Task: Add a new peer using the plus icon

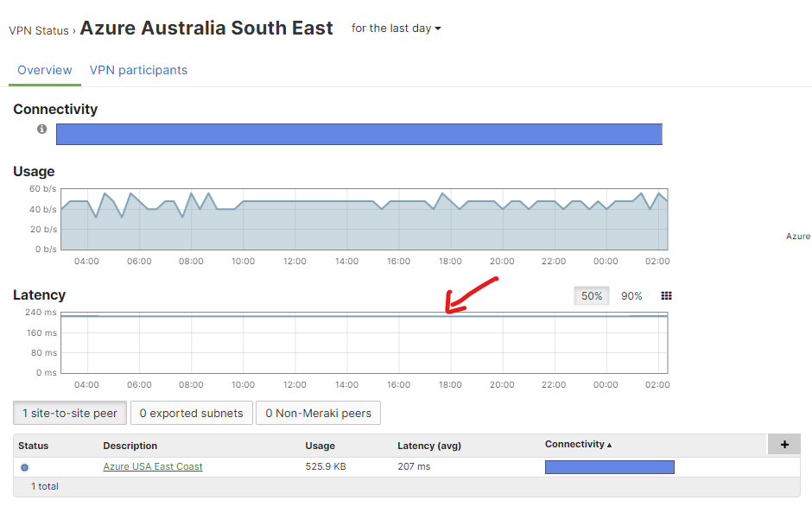Action: pyautogui.click(x=783, y=444)
